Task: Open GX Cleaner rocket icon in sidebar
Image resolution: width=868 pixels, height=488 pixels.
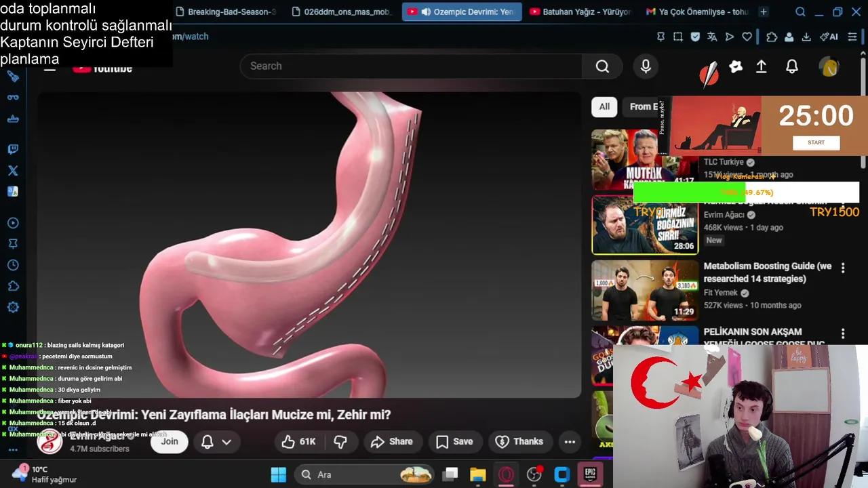Action: [13, 77]
